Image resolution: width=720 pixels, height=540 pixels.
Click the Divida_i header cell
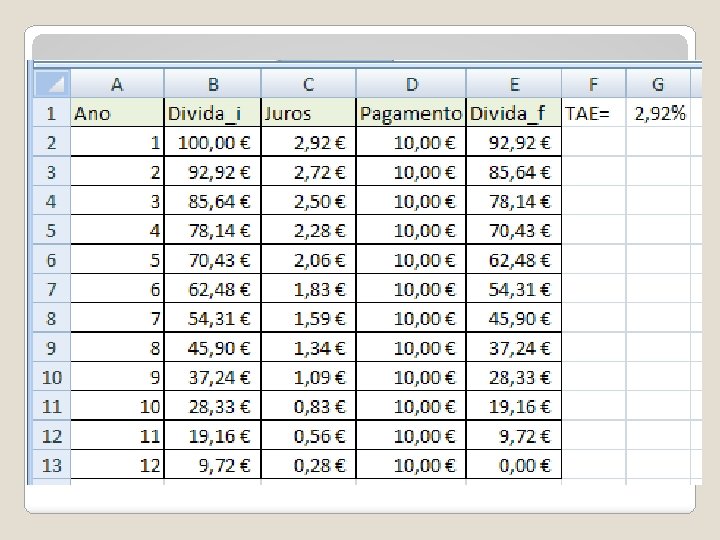tap(213, 112)
